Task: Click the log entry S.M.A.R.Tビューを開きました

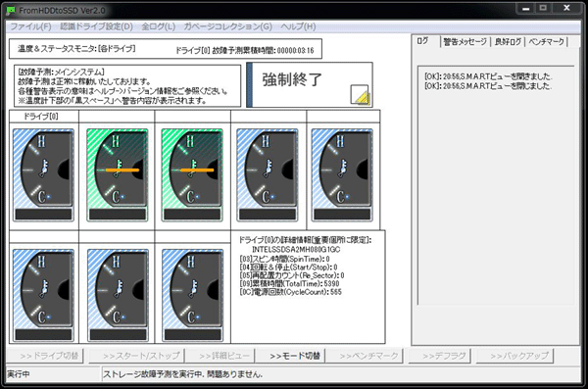Action: [488, 76]
